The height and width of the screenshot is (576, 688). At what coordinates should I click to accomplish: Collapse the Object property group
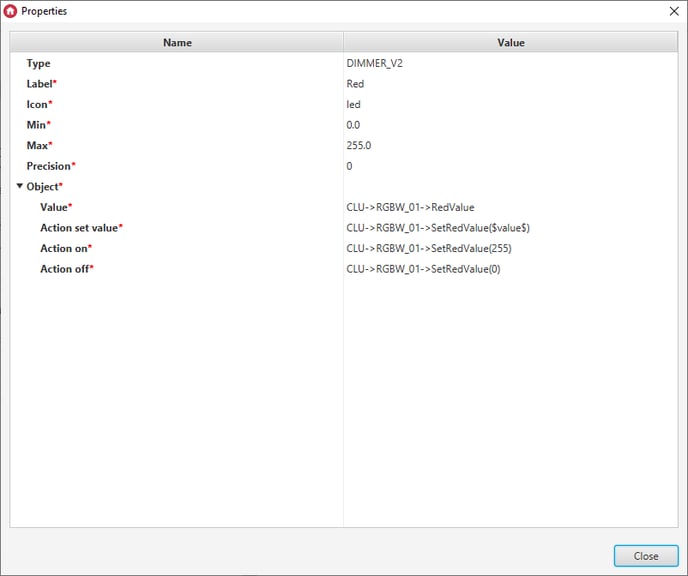tap(19, 186)
